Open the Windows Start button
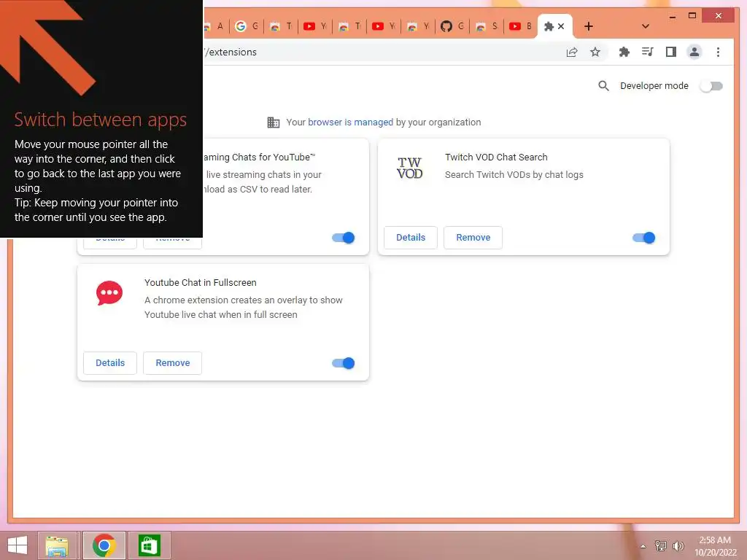747x560 pixels. click(18, 545)
